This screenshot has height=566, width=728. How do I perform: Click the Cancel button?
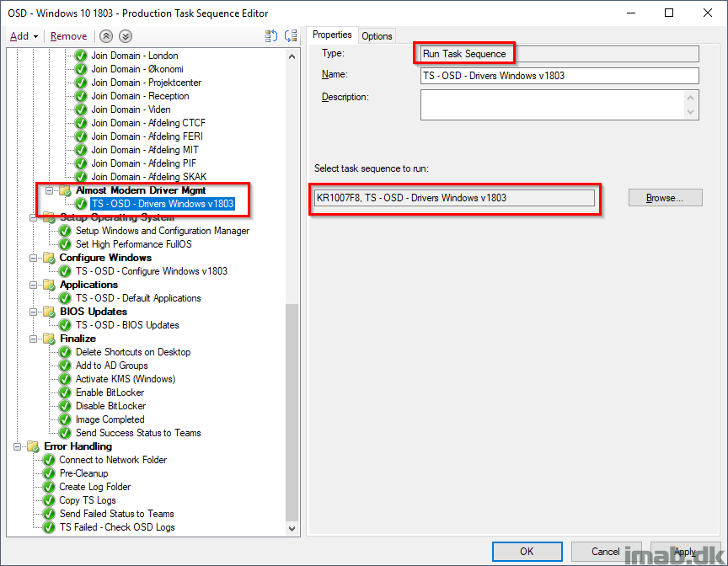(606, 551)
